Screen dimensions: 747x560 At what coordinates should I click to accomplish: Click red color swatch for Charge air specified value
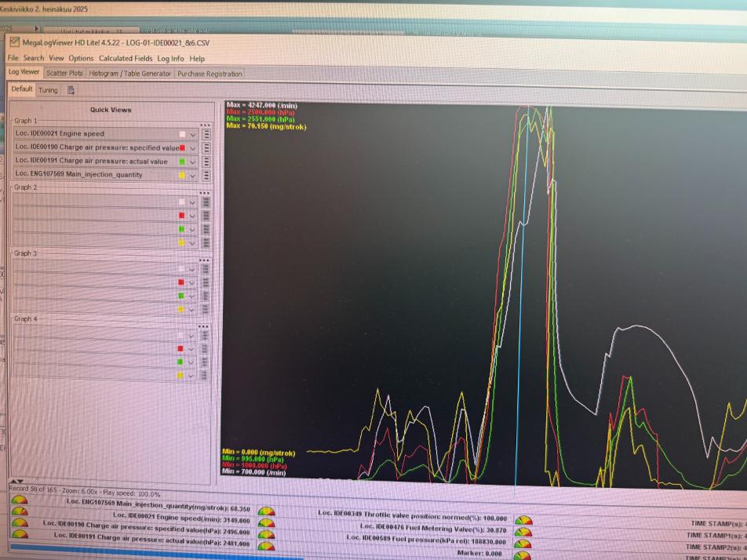pos(182,147)
